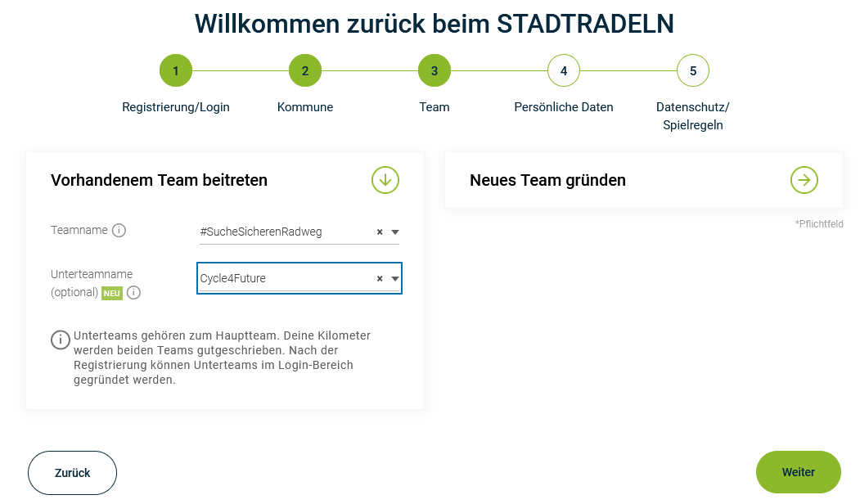Jump to step 4 Persönliche Daten
The image size is (860, 504).
[564, 71]
